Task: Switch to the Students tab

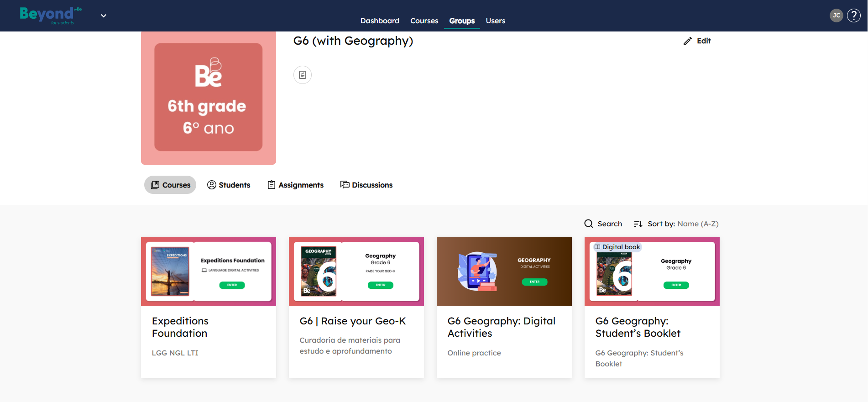Action: point(229,185)
